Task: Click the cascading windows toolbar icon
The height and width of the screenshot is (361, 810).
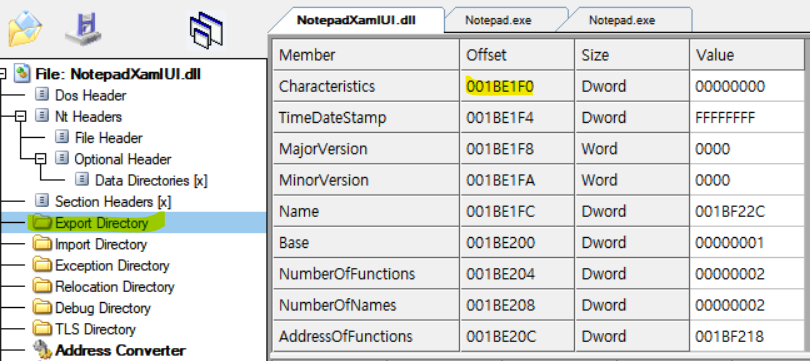Action: (x=206, y=30)
